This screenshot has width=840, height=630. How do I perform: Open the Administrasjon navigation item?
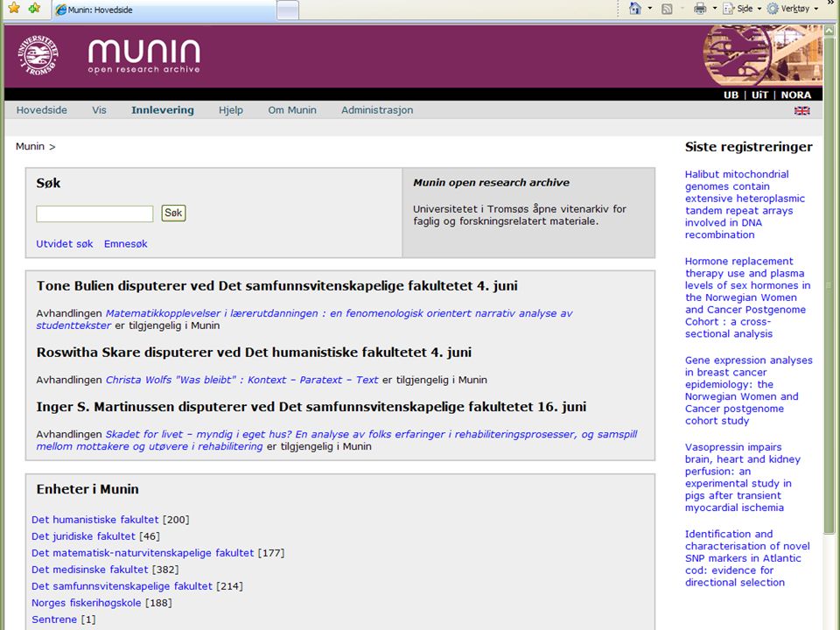coord(377,110)
